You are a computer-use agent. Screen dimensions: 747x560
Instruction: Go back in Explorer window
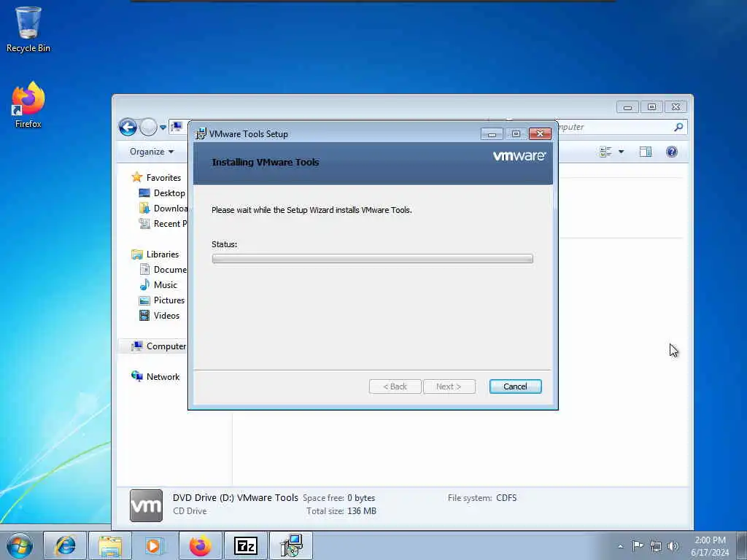tap(128, 127)
